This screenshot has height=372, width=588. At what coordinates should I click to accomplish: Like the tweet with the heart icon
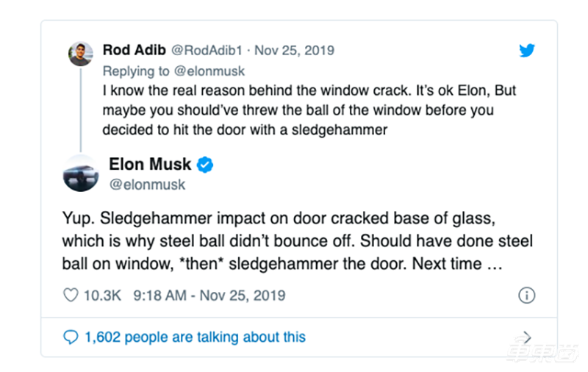pos(71,296)
